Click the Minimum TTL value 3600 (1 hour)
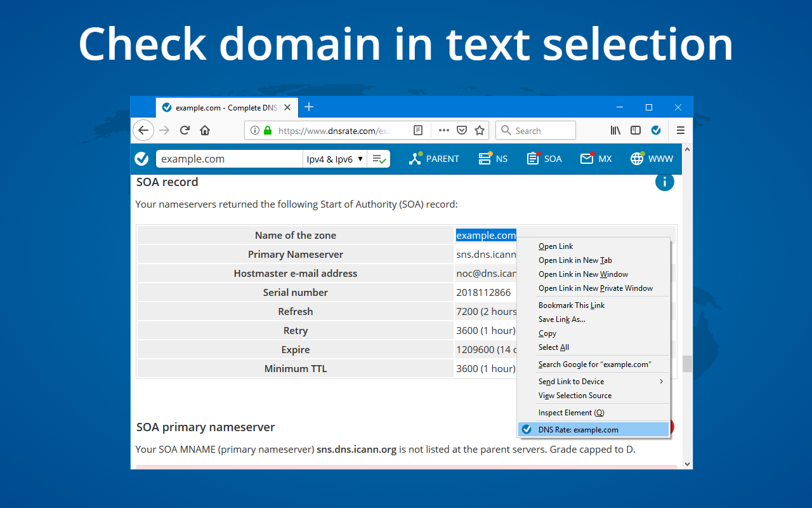 [x=486, y=369]
